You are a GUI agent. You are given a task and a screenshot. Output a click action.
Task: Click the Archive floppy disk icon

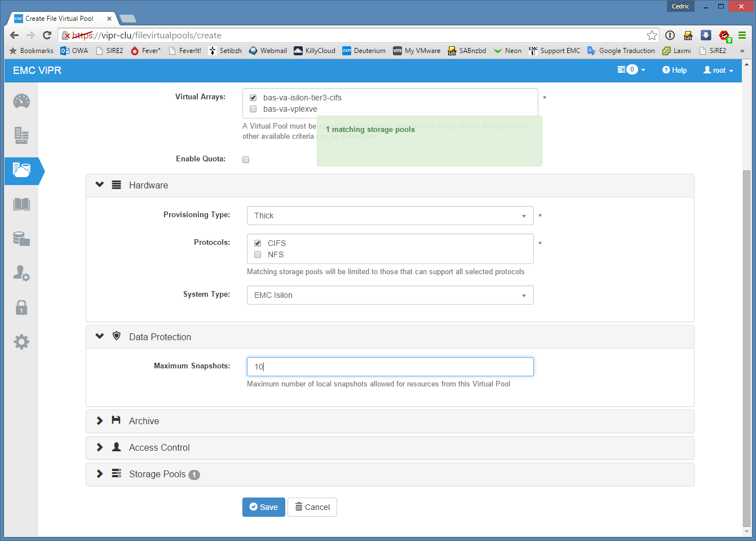tap(116, 420)
